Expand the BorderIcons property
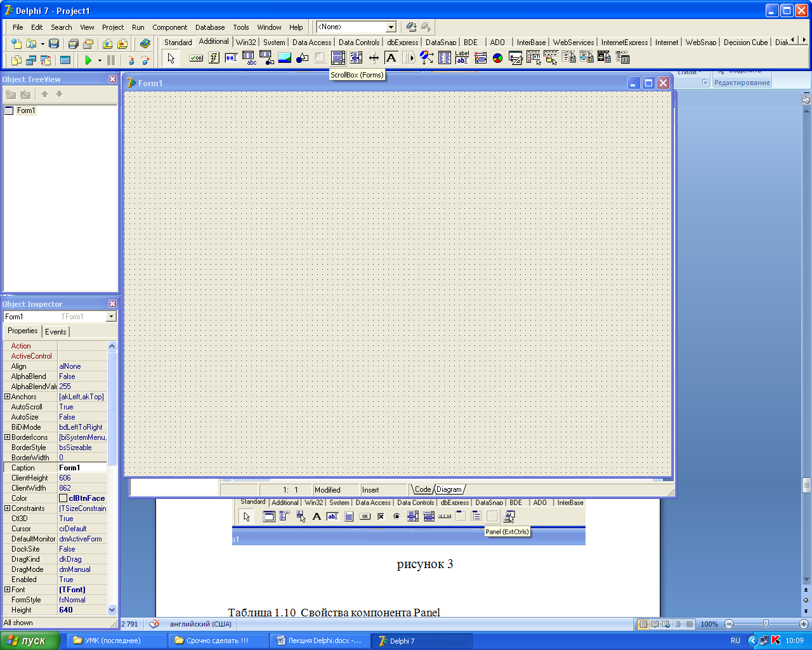Image resolution: width=812 pixels, height=650 pixels. [x=7, y=437]
